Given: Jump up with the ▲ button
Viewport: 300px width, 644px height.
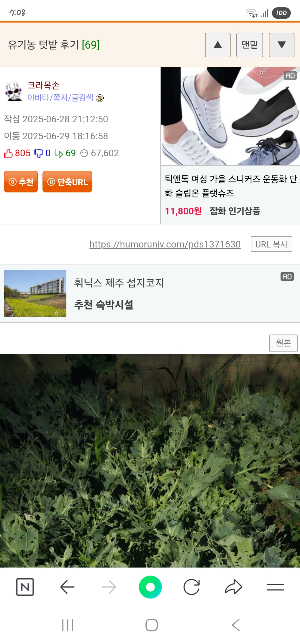Looking at the screenshot, I should (x=218, y=45).
